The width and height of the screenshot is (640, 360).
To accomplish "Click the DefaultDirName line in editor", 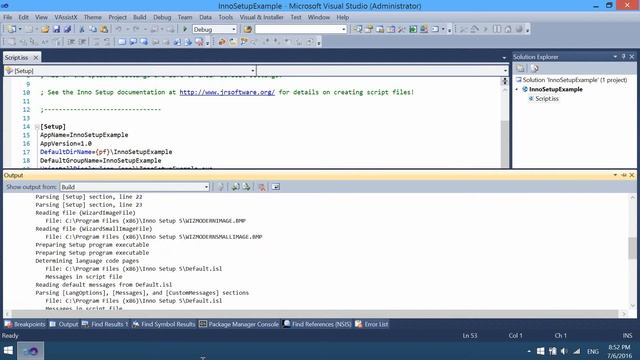I will click(106, 152).
